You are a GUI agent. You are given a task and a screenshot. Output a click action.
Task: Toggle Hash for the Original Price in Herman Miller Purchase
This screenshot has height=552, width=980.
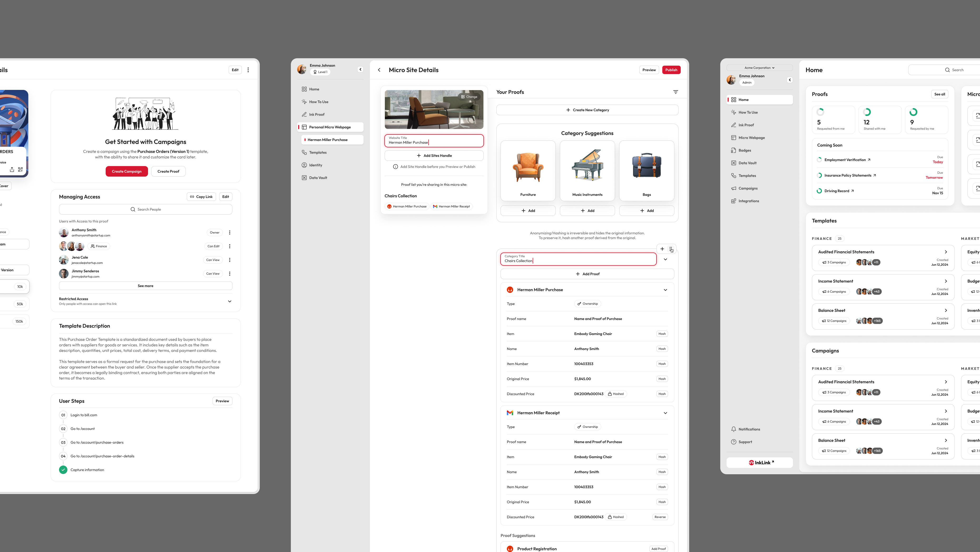point(661,379)
